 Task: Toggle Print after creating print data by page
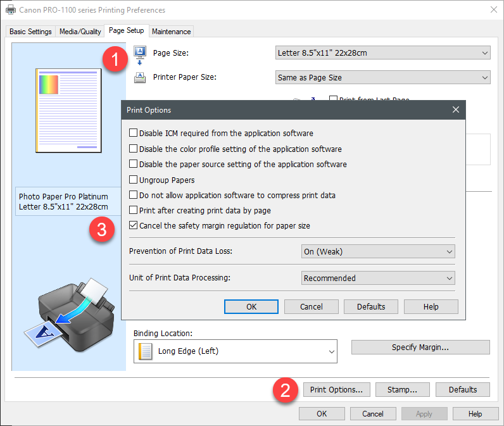point(134,210)
